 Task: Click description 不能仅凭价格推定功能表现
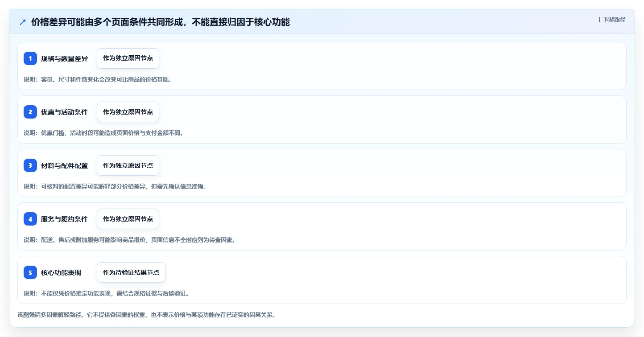point(106,293)
